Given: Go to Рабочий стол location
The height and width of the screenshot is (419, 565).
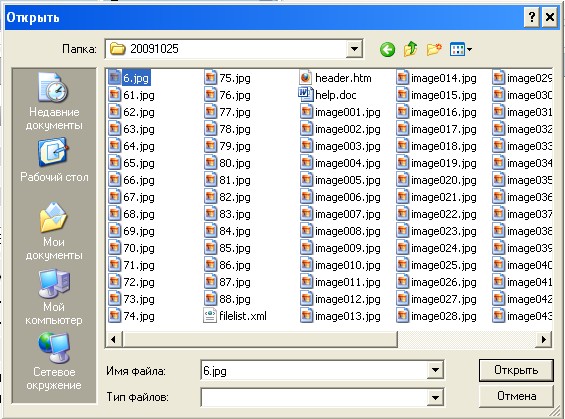Looking at the screenshot, I should click(54, 160).
